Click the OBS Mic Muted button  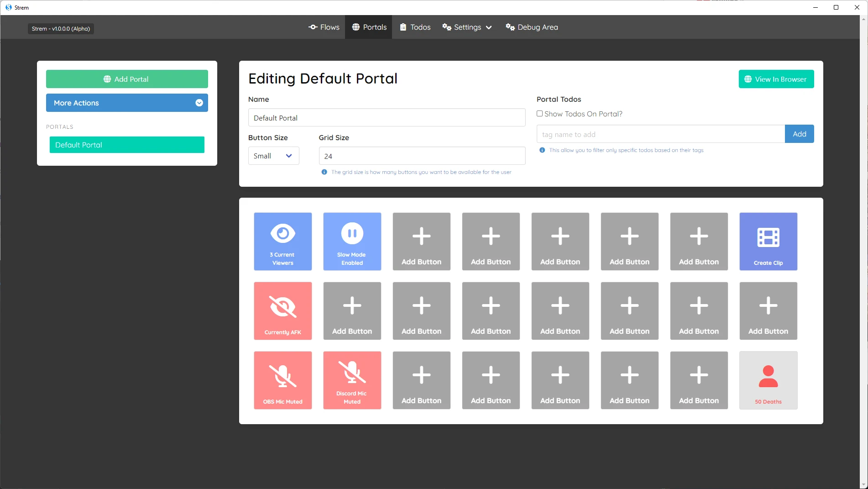tap(282, 380)
